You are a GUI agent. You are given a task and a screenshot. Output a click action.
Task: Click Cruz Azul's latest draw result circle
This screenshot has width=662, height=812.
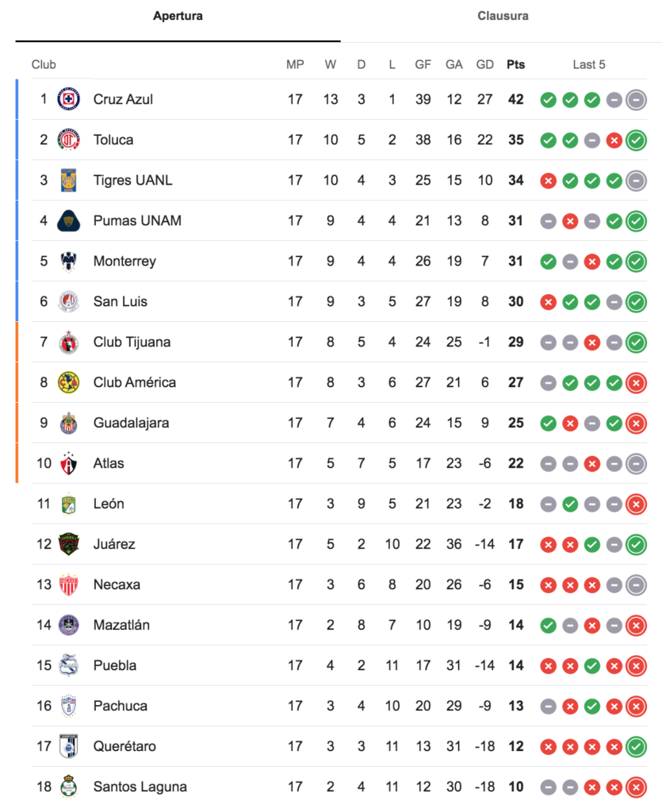pyautogui.click(x=636, y=99)
